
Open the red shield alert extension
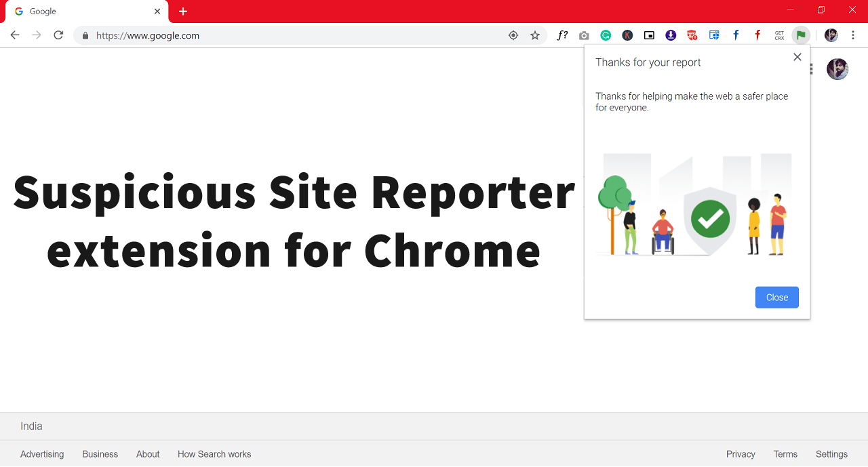[692, 35]
